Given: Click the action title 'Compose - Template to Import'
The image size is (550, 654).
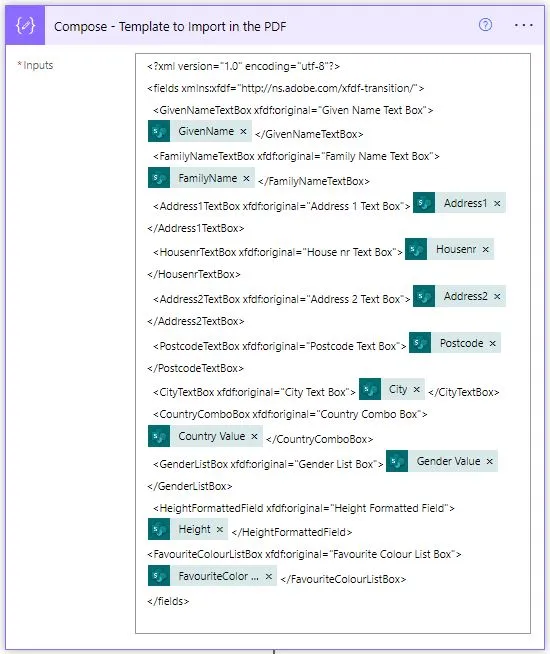Looking at the screenshot, I should pos(170,26).
